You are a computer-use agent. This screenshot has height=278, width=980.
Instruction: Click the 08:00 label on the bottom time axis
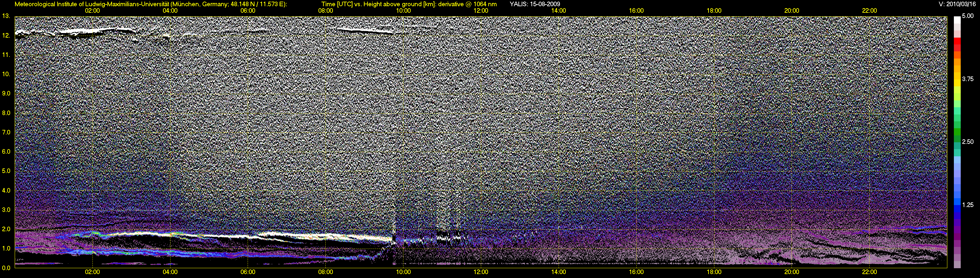tap(326, 272)
